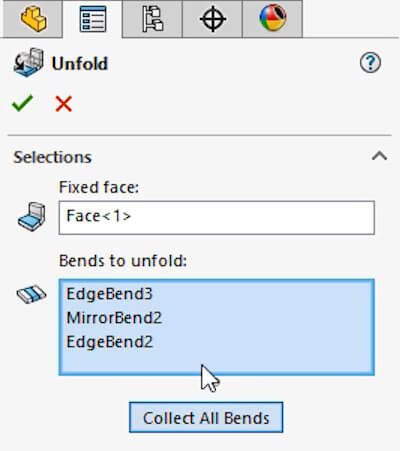Screen dimensions: 400x451
Task: Open the ConfigurationManager tab
Action: tap(153, 19)
